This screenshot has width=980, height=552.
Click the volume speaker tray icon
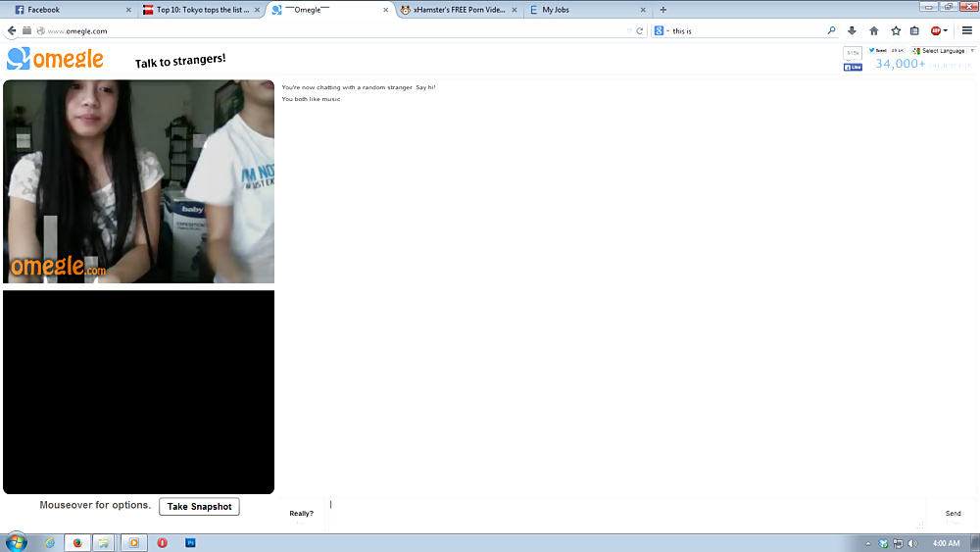coord(912,543)
